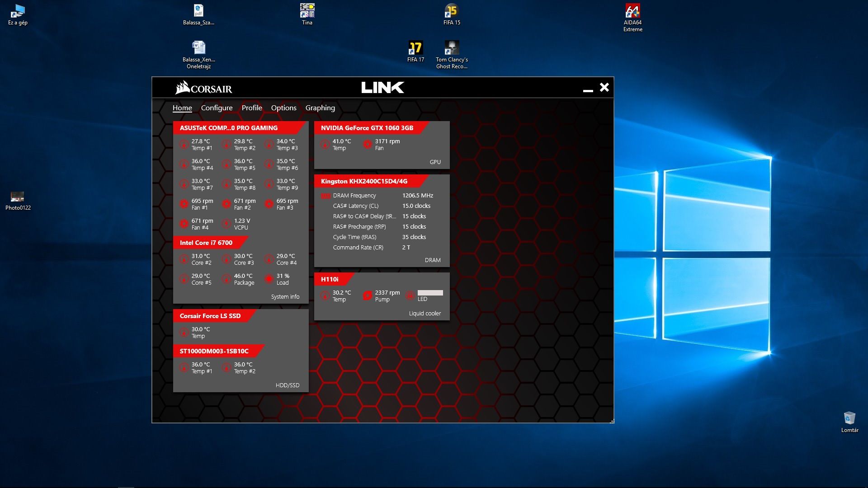The image size is (868, 488).
Task: Click the 1206.5 MHz DRAM Frequency value
Action: coord(418,196)
